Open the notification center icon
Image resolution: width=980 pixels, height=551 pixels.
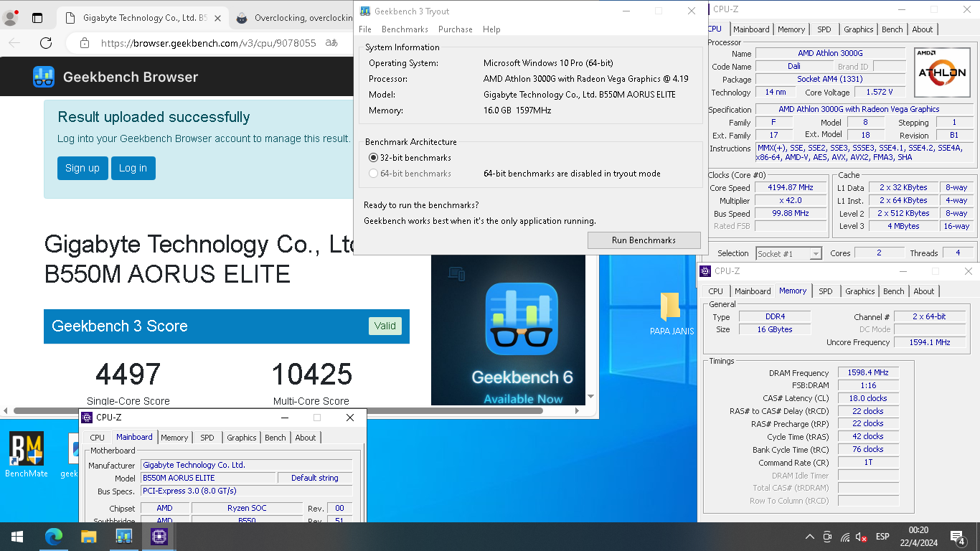pyautogui.click(x=957, y=537)
